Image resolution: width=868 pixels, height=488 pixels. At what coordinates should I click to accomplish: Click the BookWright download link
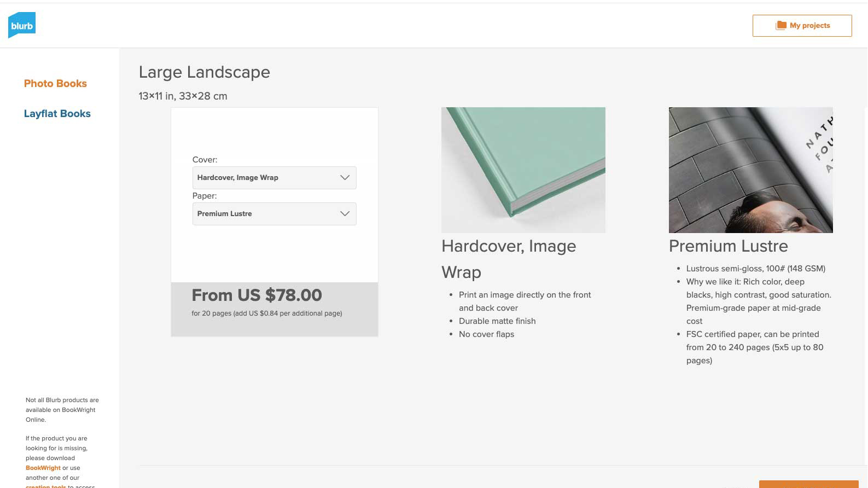[43, 468]
